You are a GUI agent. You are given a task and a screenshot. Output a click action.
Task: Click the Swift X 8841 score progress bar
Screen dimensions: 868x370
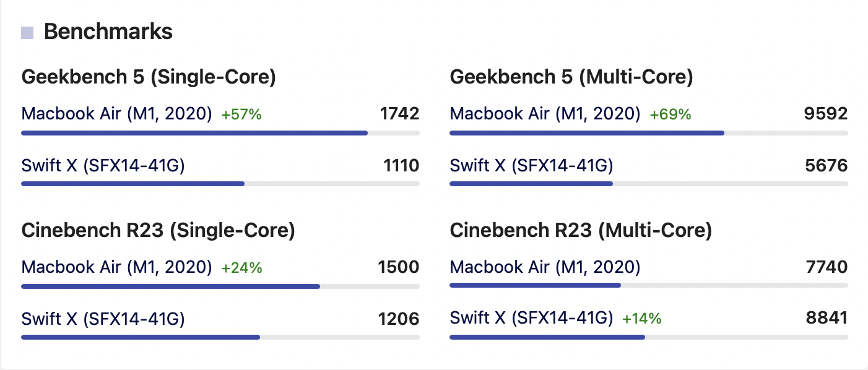(648, 337)
